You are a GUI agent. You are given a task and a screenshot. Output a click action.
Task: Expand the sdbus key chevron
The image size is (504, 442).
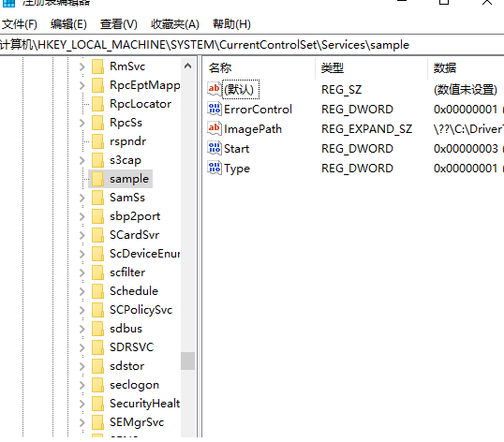tap(82, 329)
